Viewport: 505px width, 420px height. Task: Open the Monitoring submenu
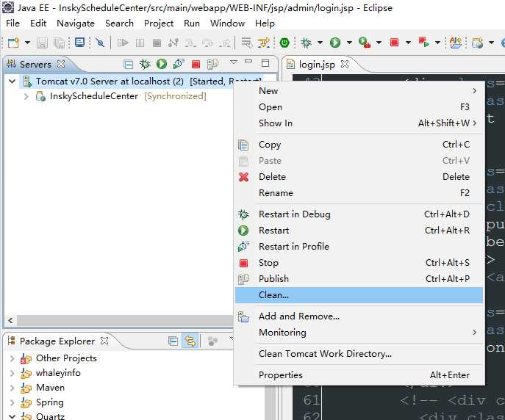pos(359,332)
